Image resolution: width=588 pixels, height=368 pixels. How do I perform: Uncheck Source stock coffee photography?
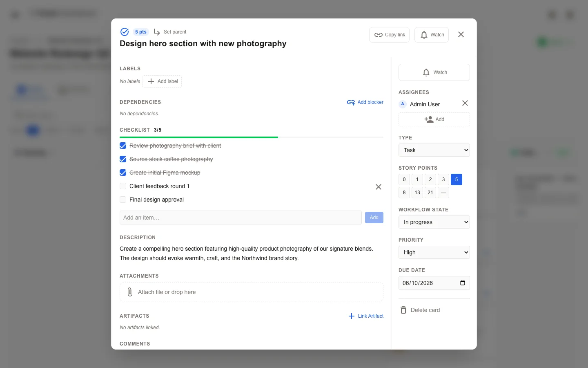(123, 159)
